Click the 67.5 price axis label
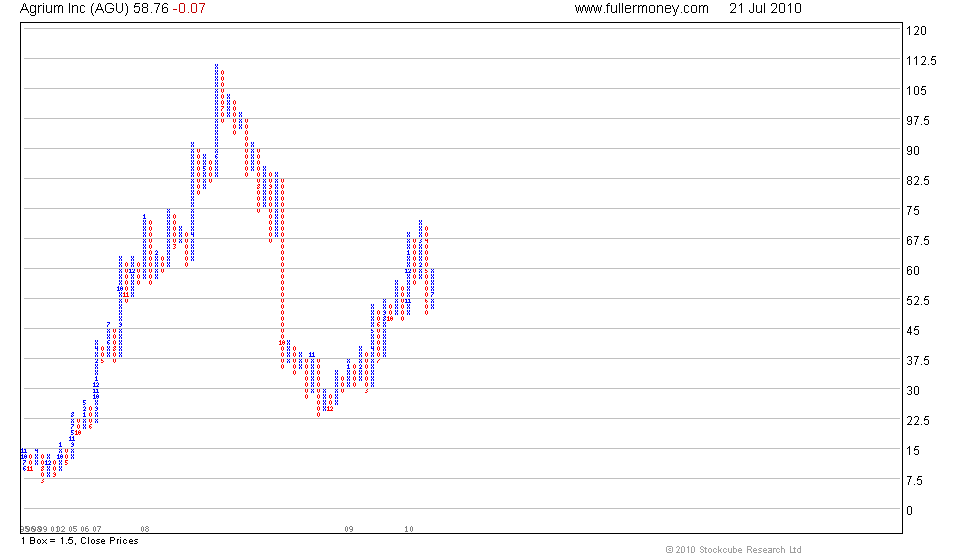The height and width of the screenshot is (560, 980). pos(918,241)
